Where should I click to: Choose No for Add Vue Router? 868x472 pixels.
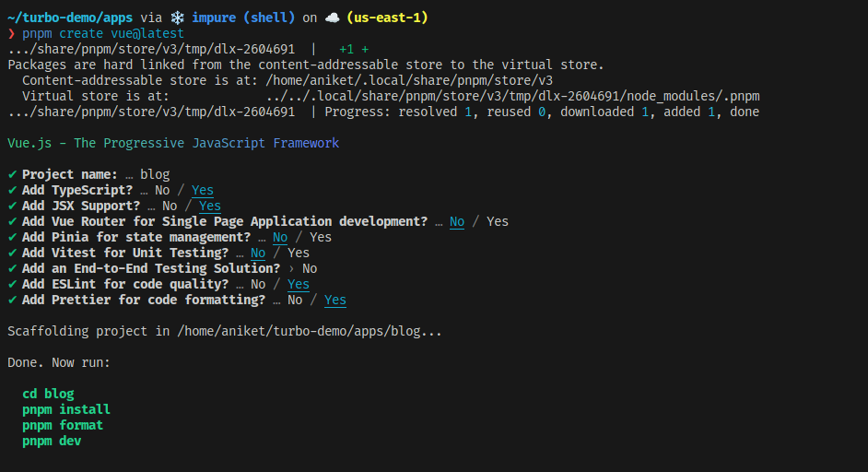457,221
